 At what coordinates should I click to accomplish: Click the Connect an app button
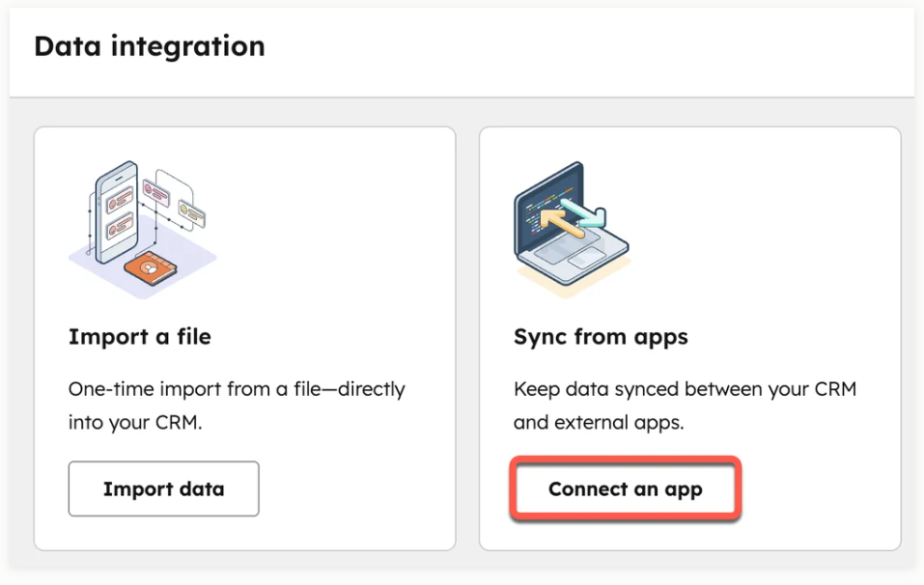(626, 488)
